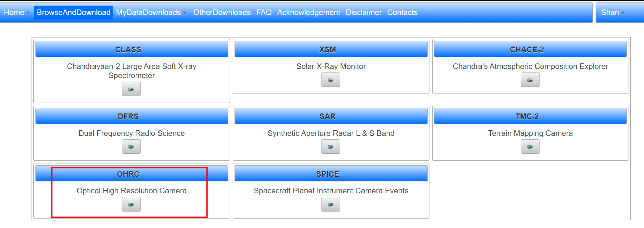Open the Shan user account dropdown

coord(612,13)
